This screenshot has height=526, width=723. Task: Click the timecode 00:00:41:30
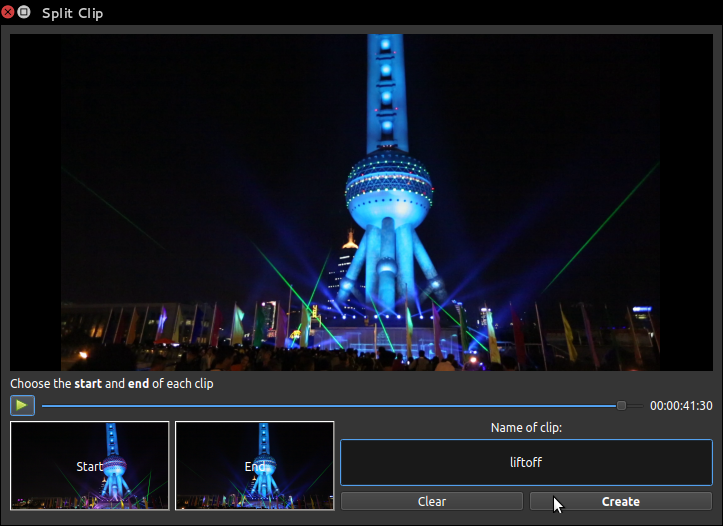681,406
